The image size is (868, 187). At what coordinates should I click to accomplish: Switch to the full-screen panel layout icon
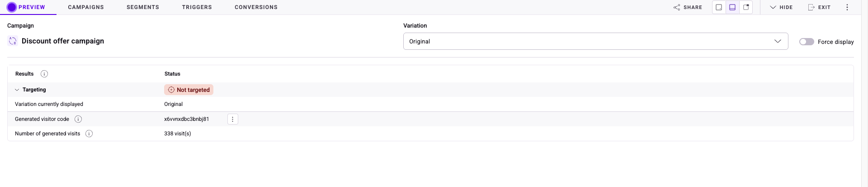[x=719, y=7]
